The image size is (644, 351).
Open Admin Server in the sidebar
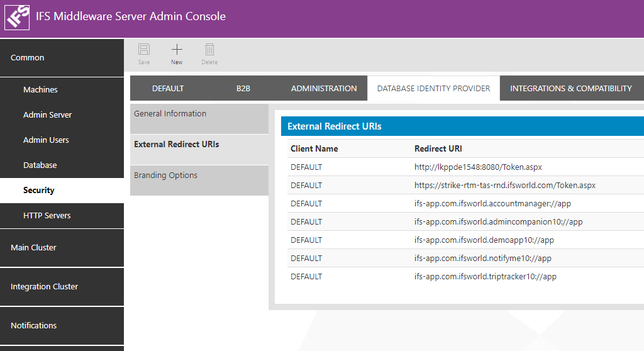(62, 114)
